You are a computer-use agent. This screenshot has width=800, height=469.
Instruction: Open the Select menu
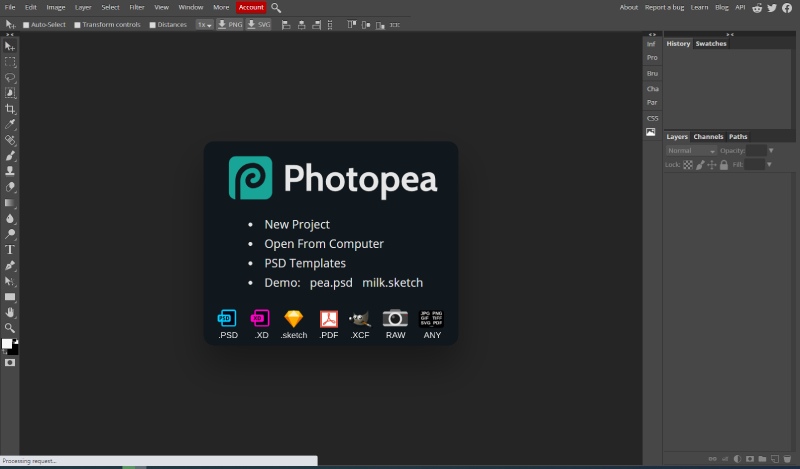pos(110,8)
